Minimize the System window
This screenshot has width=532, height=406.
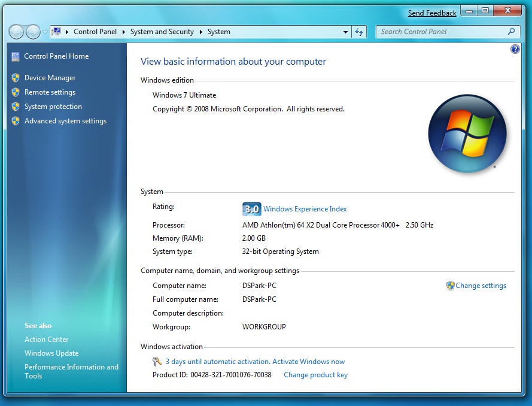click(x=469, y=11)
